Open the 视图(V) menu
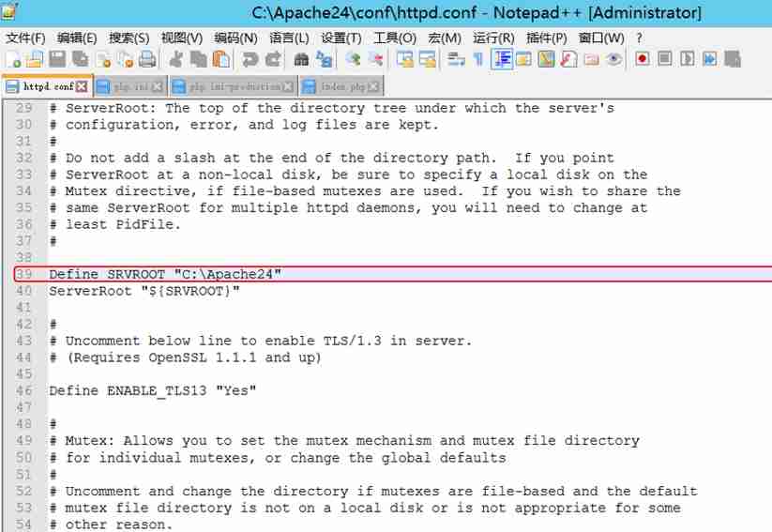The height and width of the screenshot is (532, 772). point(182,38)
